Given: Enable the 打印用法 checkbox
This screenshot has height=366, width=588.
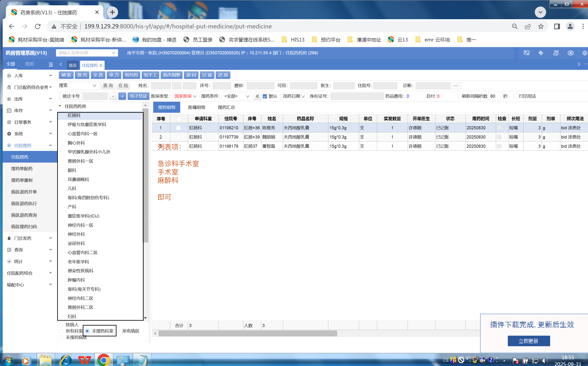Looking at the screenshot, I should tap(516, 96).
